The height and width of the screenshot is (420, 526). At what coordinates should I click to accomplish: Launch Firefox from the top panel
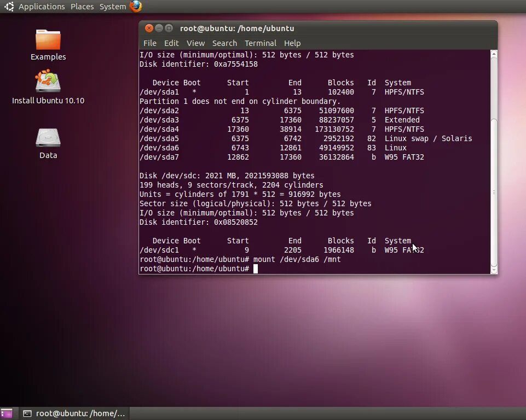136,7
